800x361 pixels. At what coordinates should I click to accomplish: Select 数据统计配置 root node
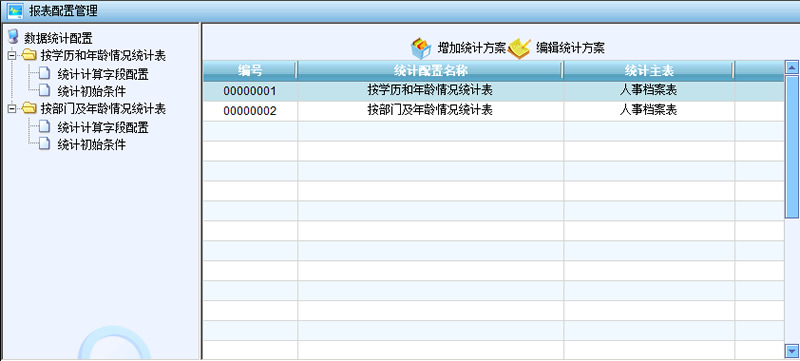[x=59, y=38]
